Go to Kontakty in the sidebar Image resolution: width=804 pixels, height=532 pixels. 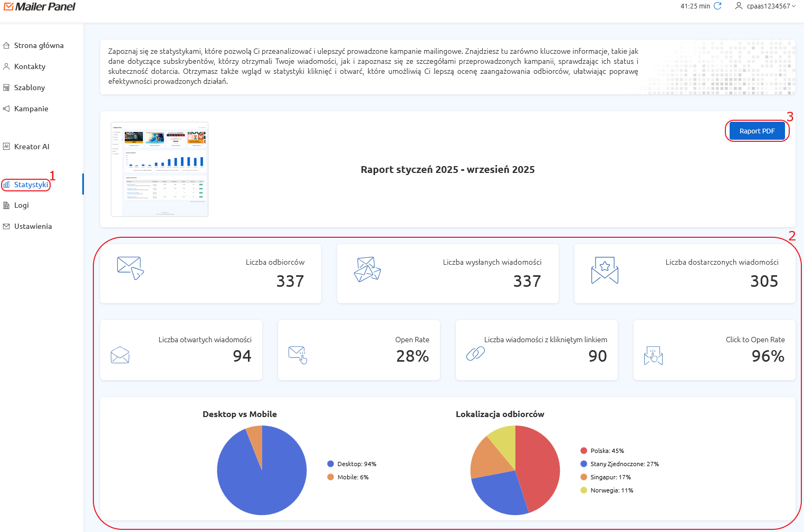point(30,66)
